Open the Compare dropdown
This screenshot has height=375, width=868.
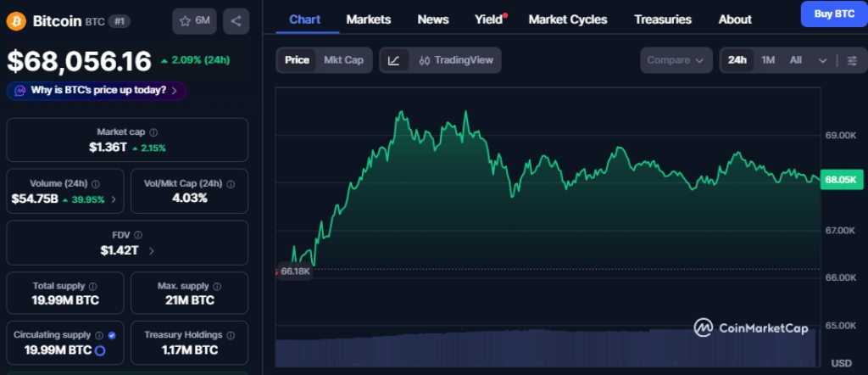tap(676, 60)
